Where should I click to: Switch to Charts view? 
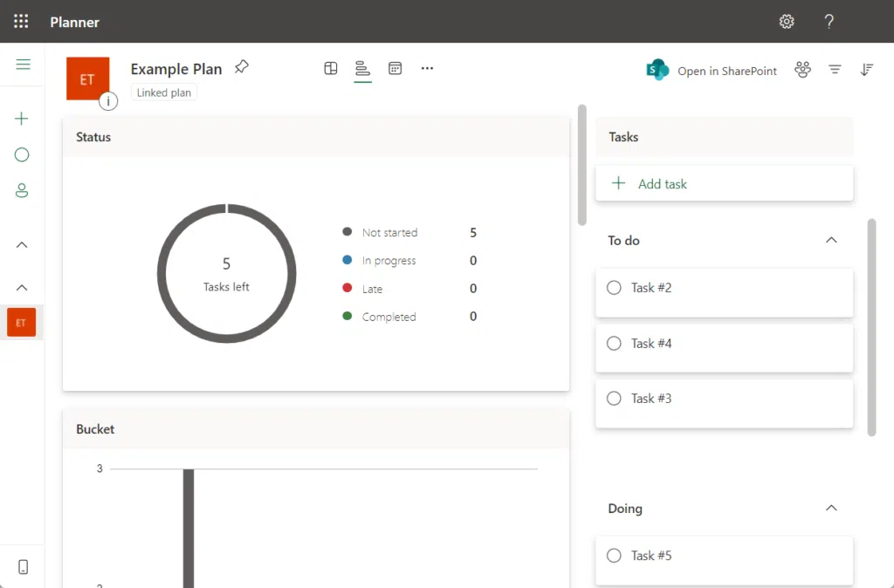(x=362, y=68)
